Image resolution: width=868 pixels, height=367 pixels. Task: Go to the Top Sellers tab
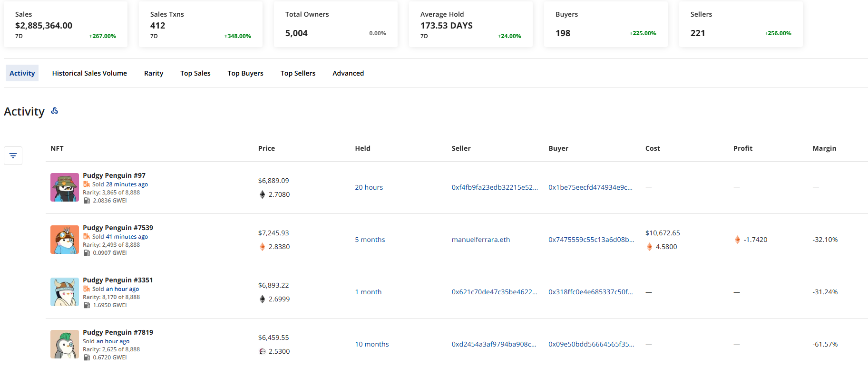298,73
